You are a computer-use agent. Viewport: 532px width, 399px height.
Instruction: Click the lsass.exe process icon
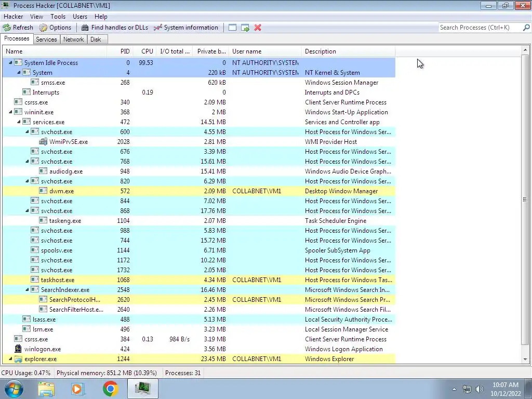click(x=26, y=319)
